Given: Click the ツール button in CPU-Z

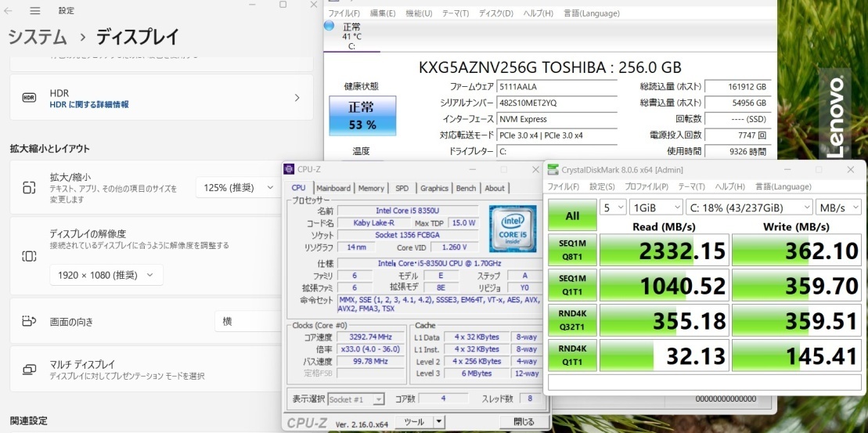Looking at the screenshot, I should (414, 422).
